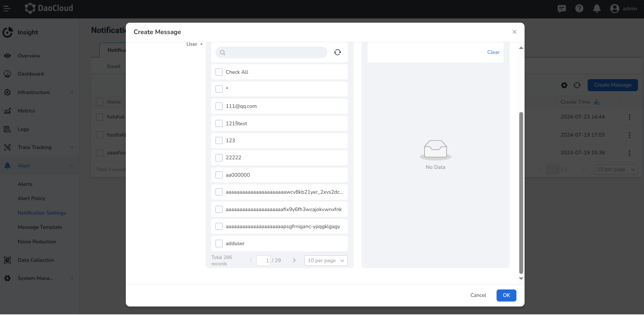644x315 pixels.
Task: Go to Alert Policy menu item
Action: [32, 198]
